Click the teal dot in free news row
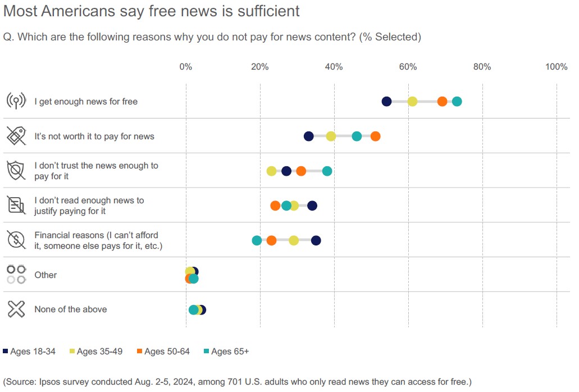 pos(457,102)
